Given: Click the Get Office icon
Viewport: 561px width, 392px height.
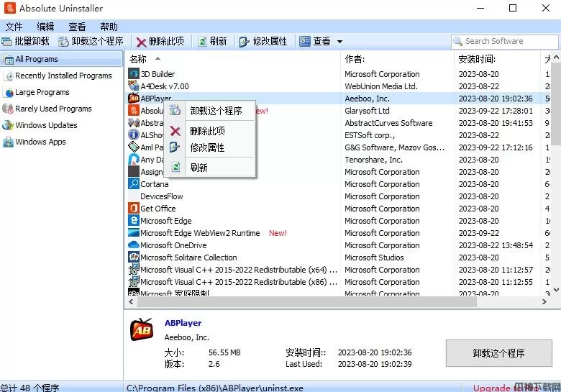Looking at the screenshot, I should click(134, 208).
